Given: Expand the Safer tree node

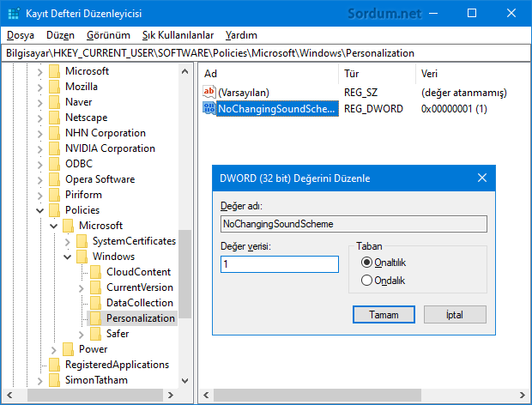Looking at the screenshot, I should [81, 334].
